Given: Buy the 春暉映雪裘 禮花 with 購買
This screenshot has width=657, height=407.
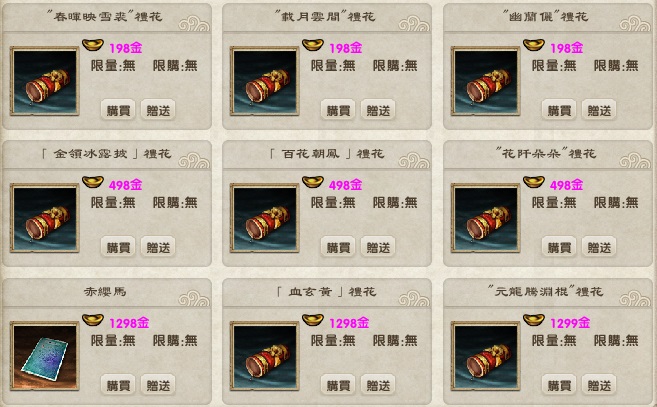Looking at the screenshot, I should [118, 110].
